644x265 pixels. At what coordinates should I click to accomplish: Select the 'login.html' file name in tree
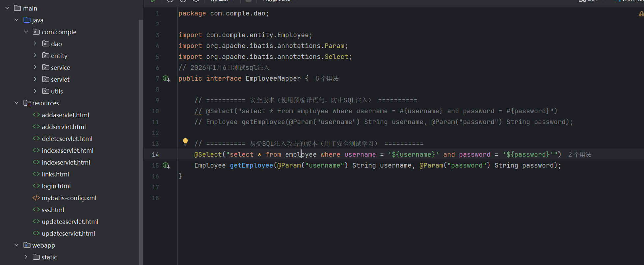tap(56, 186)
